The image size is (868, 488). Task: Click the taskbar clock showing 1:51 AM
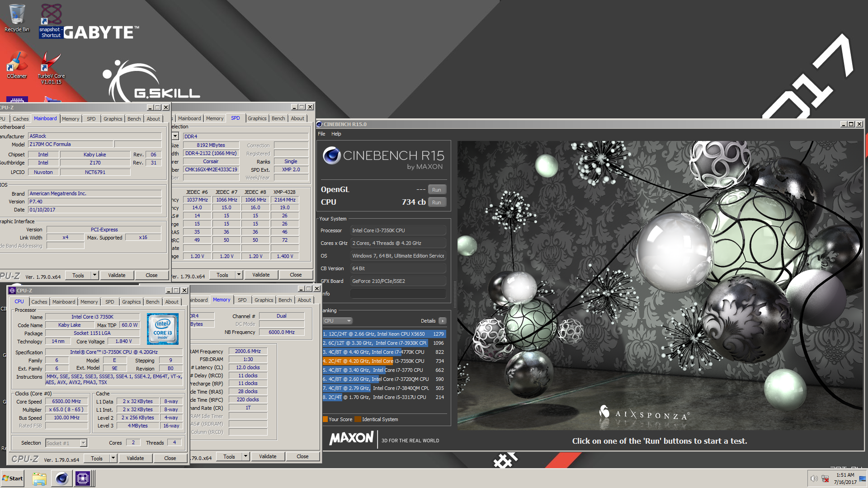point(845,479)
